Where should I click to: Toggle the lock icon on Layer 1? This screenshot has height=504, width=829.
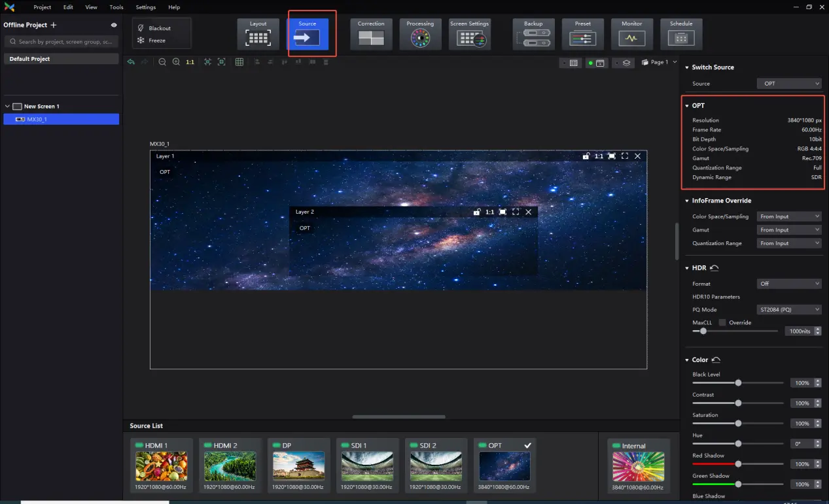coord(586,156)
